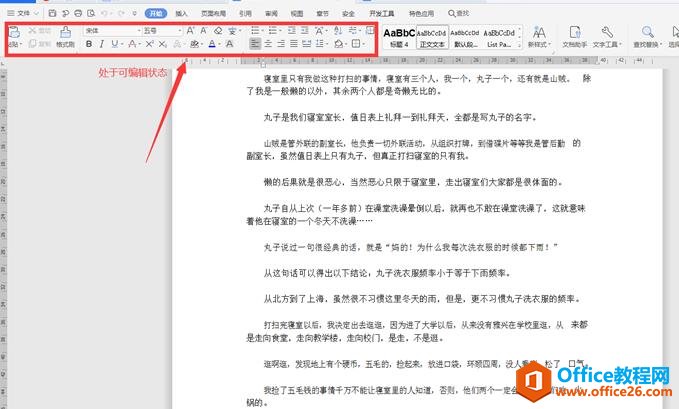Image resolution: width=679 pixels, height=409 pixels.
Task: Open the Document Assistant (文档助手) tool
Action: point(574,36)
